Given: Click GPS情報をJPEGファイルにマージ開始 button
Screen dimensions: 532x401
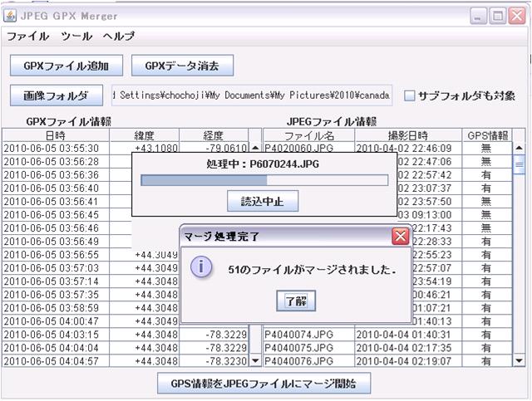Looking at the screenshot, I should (x=264, y=384).
